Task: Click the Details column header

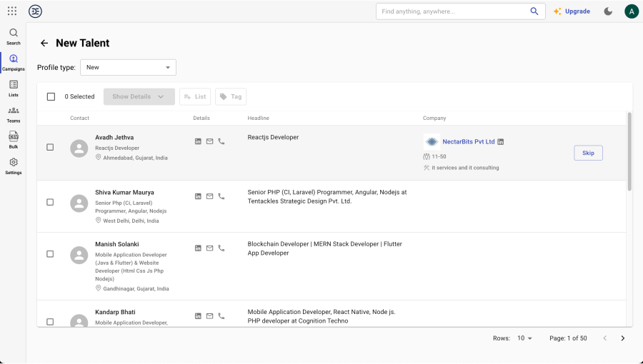Action: 201,118
